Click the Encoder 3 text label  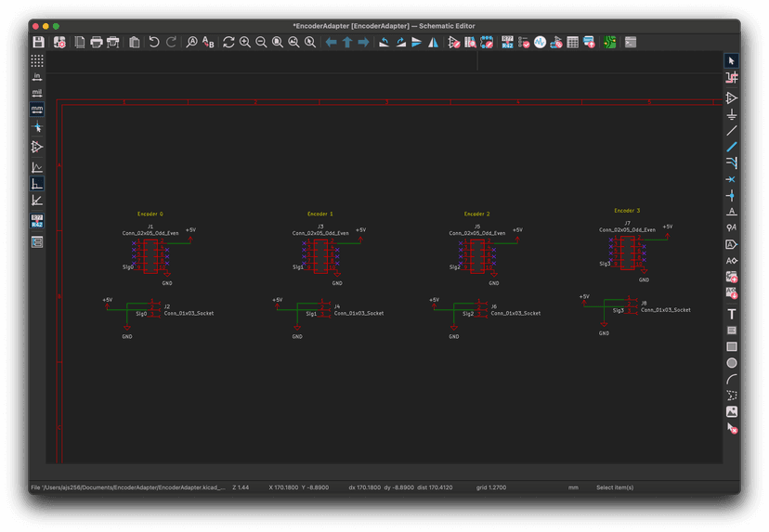(x=627, y=211)
